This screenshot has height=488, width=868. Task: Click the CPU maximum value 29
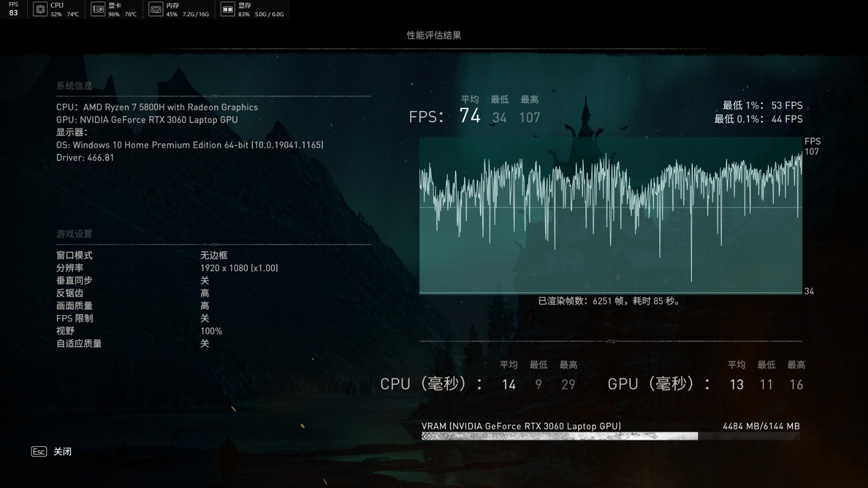click(x=568, y=384)
